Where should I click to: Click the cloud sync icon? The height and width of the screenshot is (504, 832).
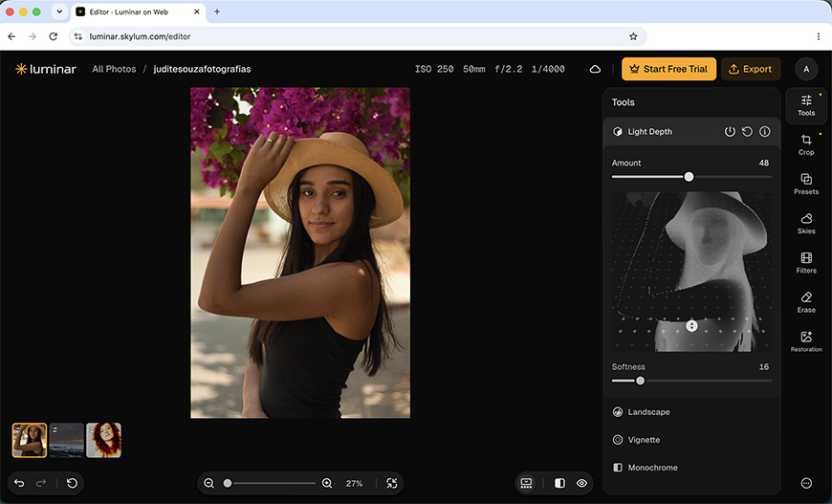pyautogui.click(x=595, y=69)
